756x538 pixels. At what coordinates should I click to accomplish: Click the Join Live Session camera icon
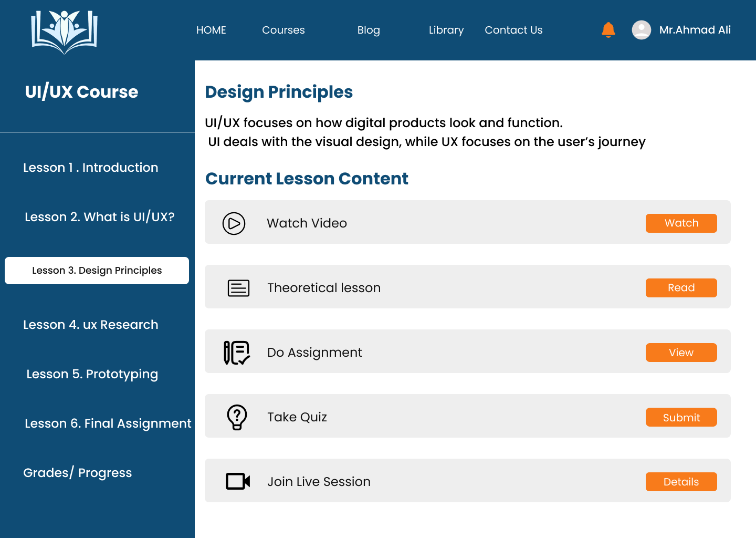click(238, 481)
